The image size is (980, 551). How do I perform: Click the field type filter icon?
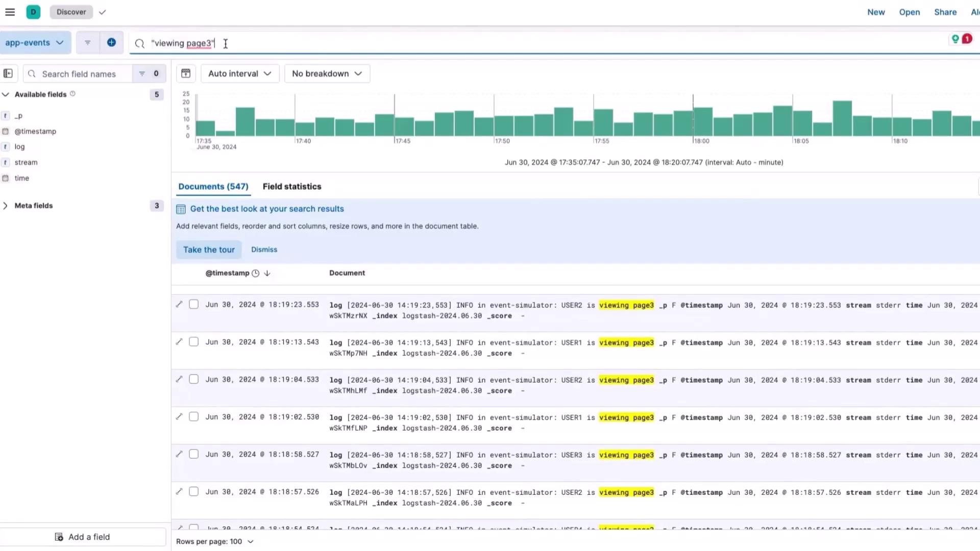coord(142,73)
